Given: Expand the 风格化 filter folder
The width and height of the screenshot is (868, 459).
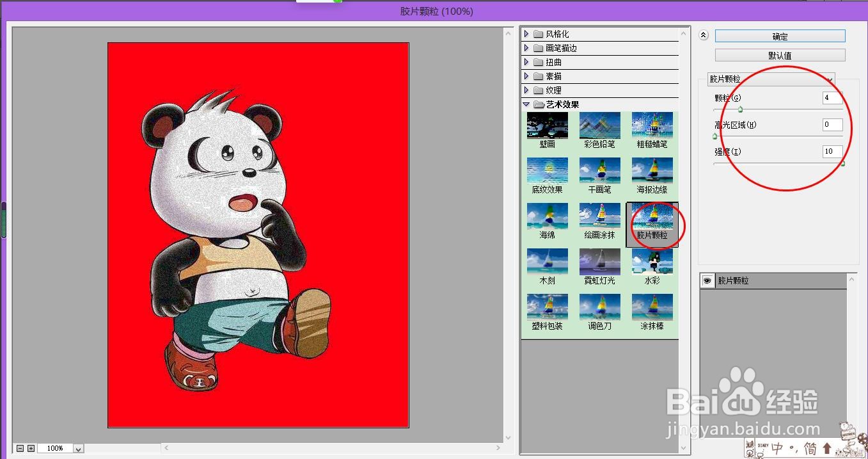Looking at the screenshot, I should coord(526,34).
